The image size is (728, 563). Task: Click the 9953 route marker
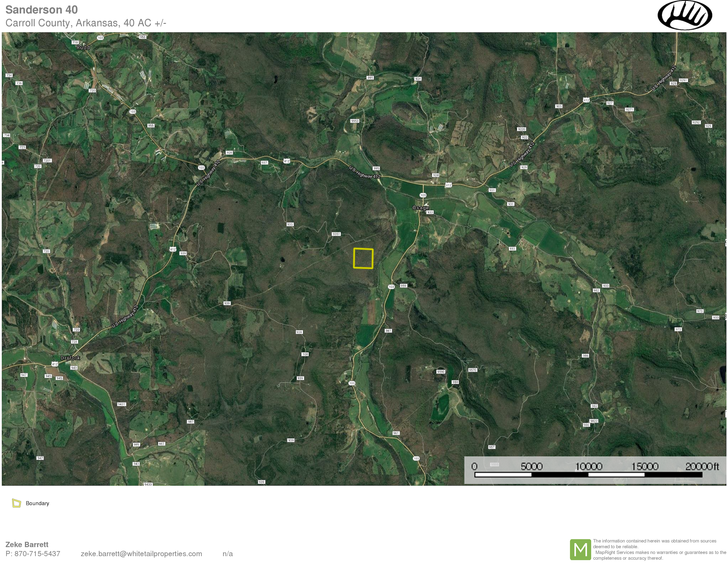(355, 121)
